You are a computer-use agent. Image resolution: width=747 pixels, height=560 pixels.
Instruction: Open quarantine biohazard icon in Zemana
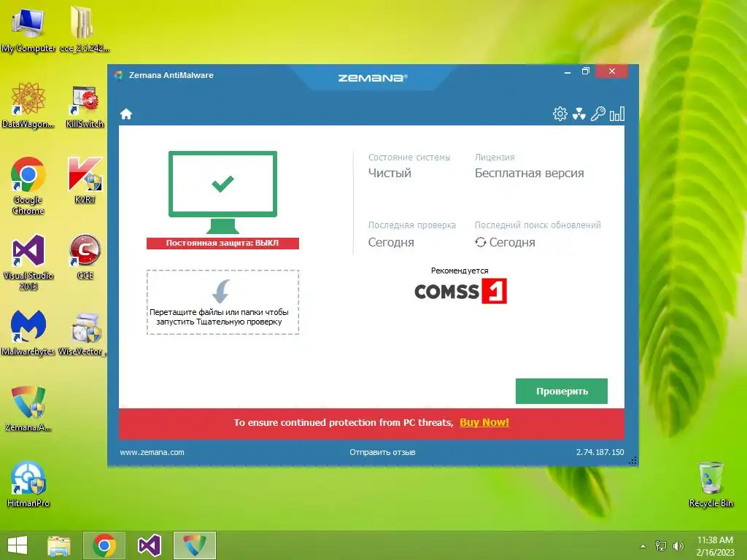pos(578,114)
